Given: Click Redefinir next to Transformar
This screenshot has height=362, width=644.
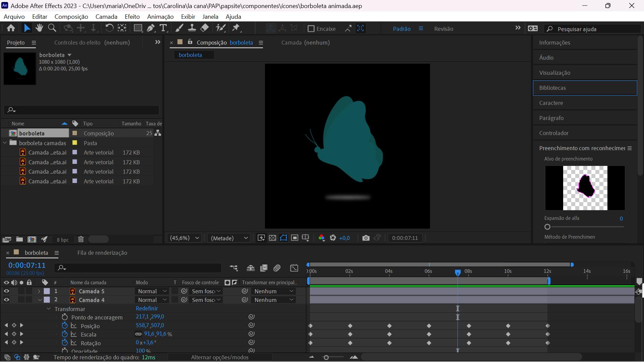Looking at the screenshot, I should point(147,308).
